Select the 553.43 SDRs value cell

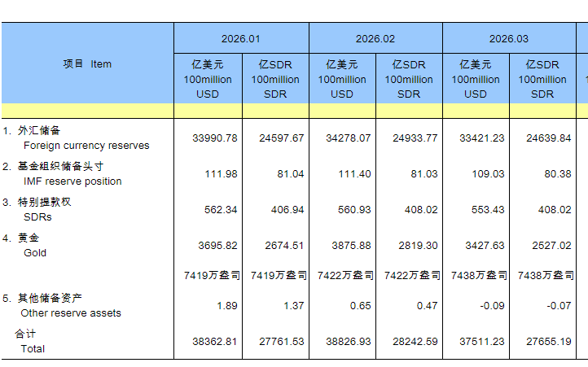coord(488,210)
